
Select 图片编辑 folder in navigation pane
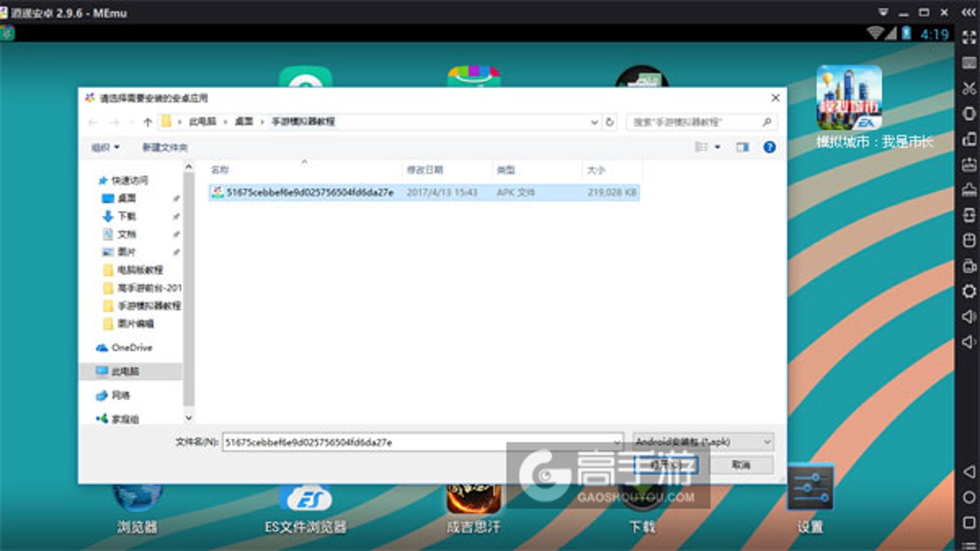click(x=129, y=324)
